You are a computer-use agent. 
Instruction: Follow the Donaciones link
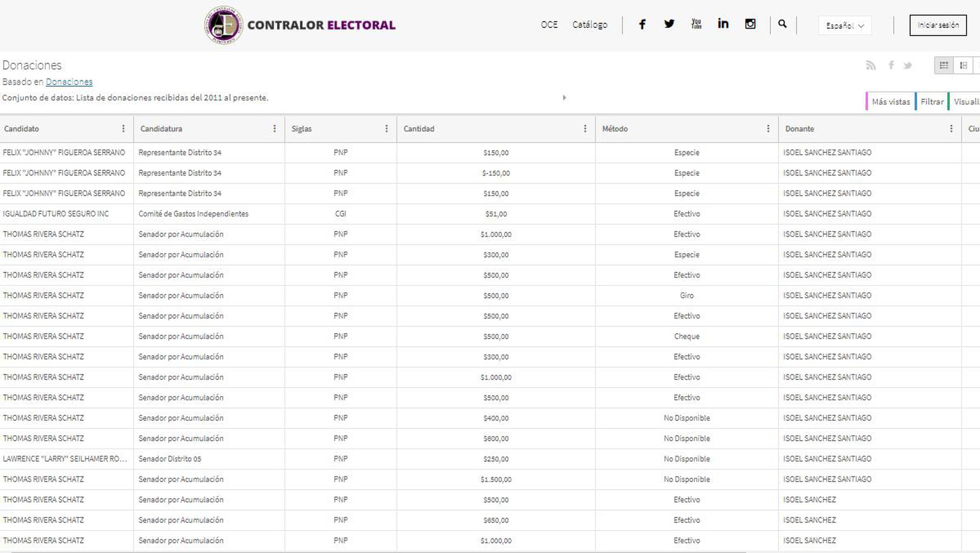click(x=69, y=82)
